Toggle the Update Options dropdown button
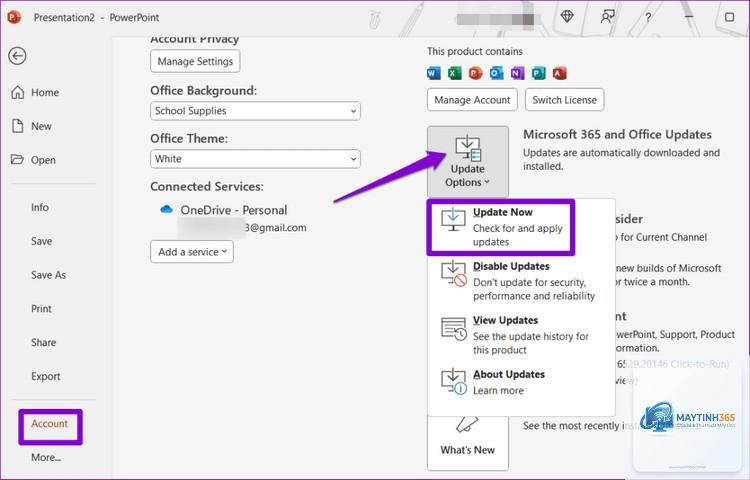The image size is (750, 480). (x=468, y=162)
